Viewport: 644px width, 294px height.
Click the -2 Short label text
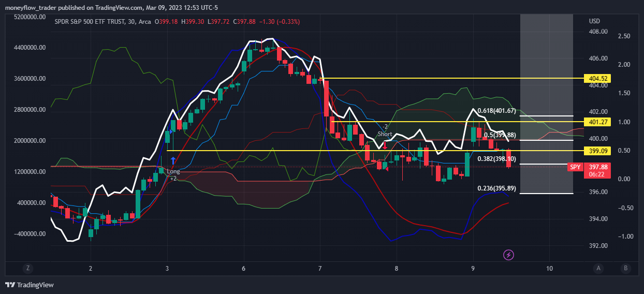tap(385, 130)
